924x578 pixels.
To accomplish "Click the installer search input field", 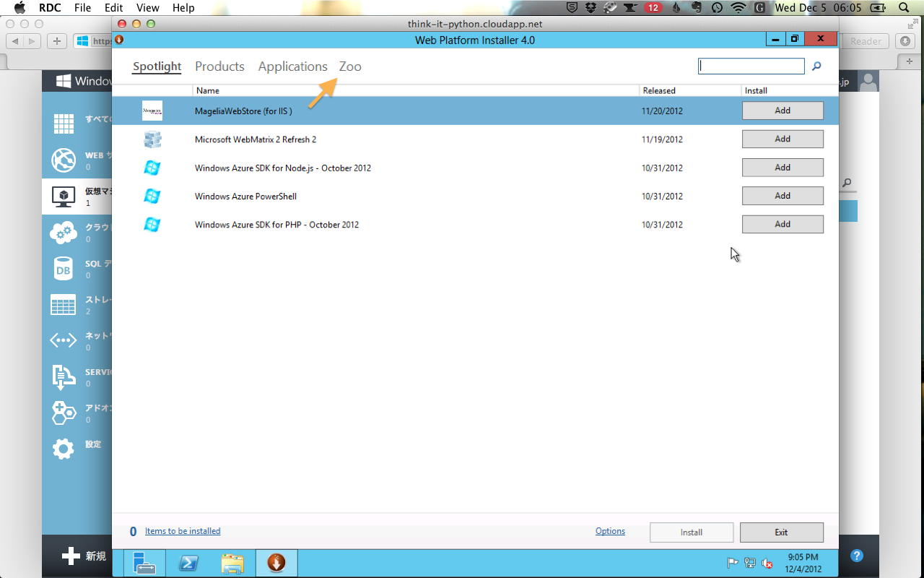I will pos(751,66).
